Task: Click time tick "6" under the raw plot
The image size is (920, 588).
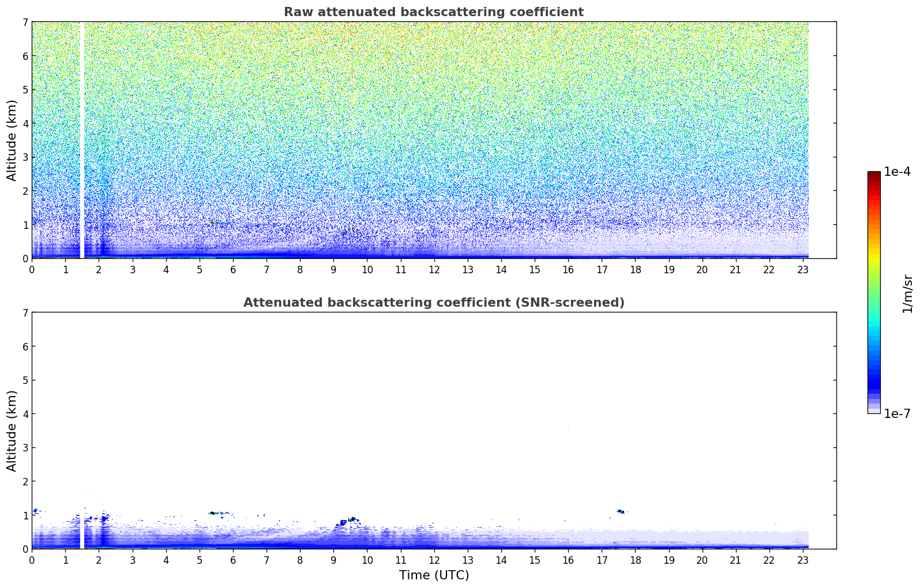Action: tap(233, 269)
